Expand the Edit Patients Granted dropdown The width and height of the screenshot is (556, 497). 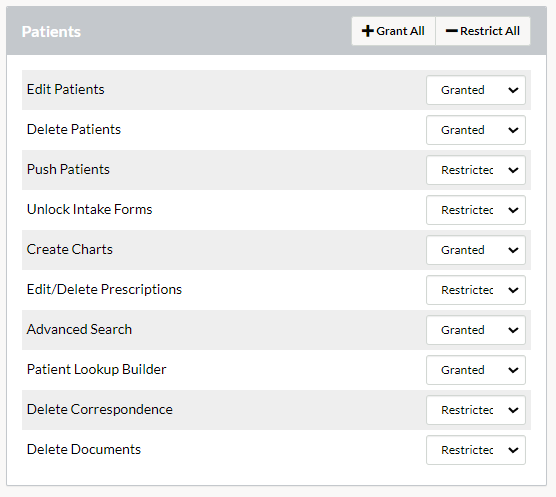click(x=476, y=90)
